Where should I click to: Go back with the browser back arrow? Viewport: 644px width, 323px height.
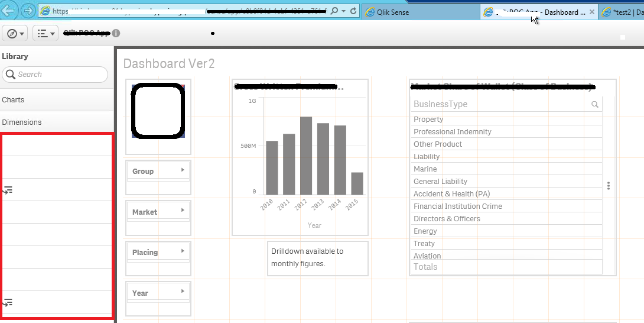[x=9, y=11]
